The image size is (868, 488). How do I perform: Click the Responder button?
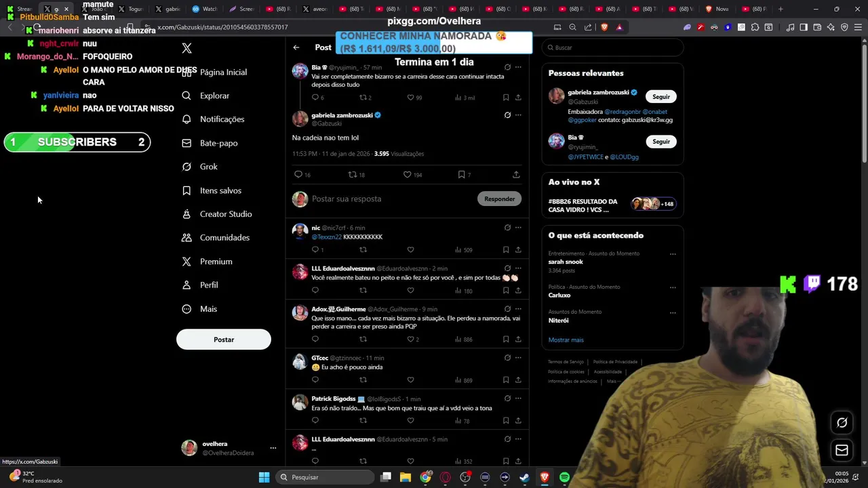(500, 199)
